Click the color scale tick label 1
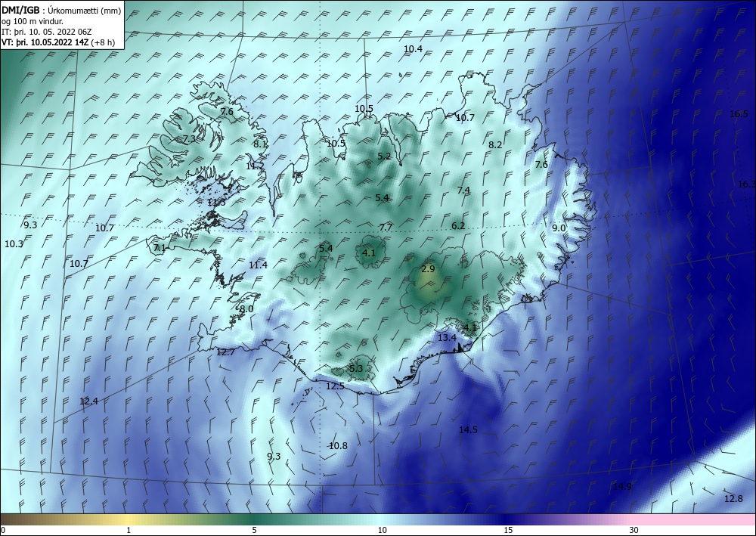Viewport: 756px width, 536px height. [x=129, y=531]
